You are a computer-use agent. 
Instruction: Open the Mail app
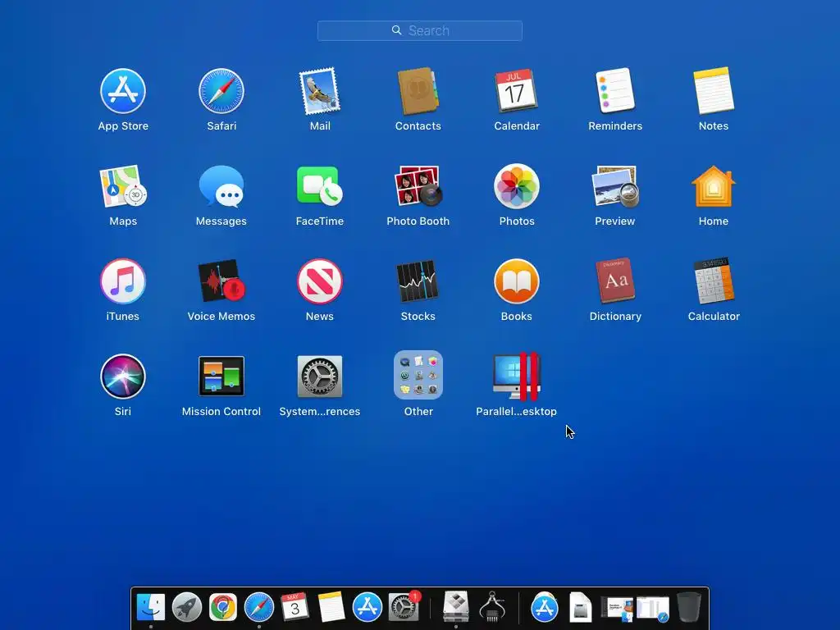click(320, 91)
